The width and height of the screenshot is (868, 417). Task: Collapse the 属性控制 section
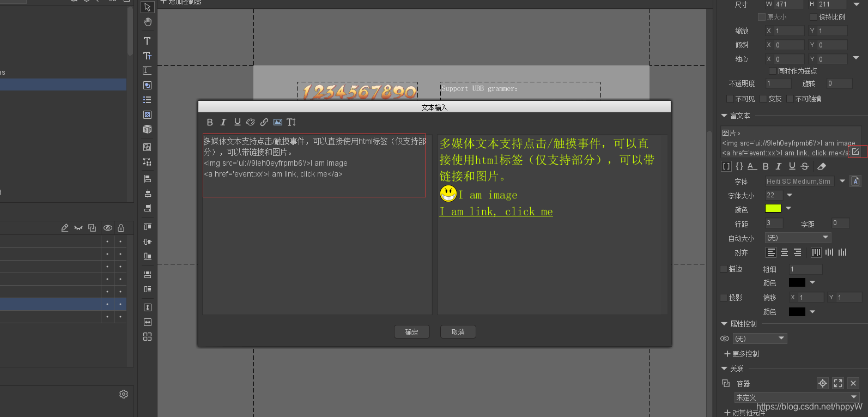tap(724, 324)
